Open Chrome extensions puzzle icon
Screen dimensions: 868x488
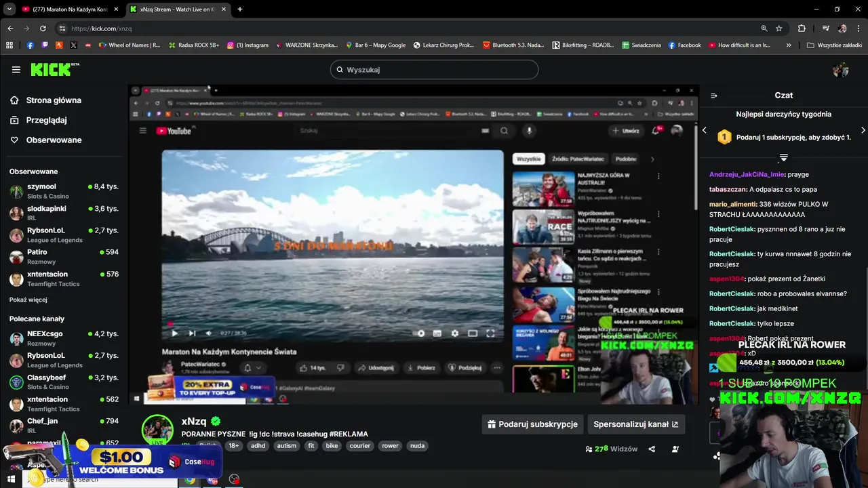pos(802,28)
